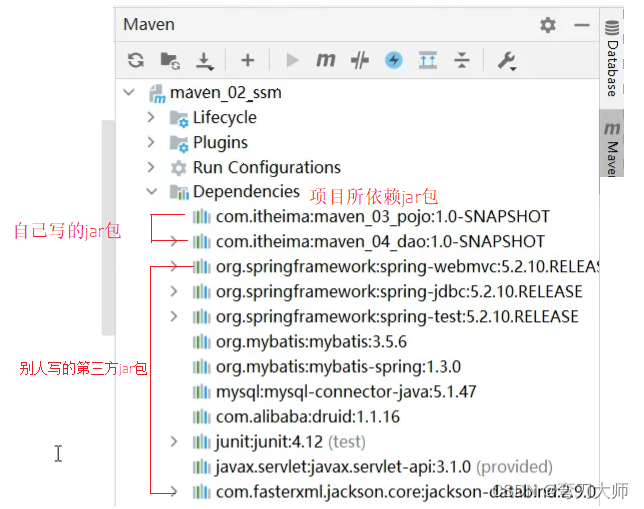Select org.mybatis:mybatis:3.5.6

[311, 342]
